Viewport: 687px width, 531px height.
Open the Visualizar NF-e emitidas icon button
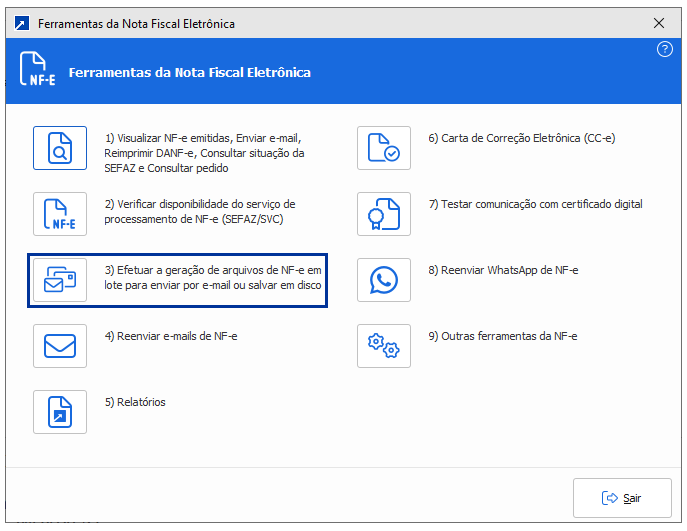(x=60, y=148)
